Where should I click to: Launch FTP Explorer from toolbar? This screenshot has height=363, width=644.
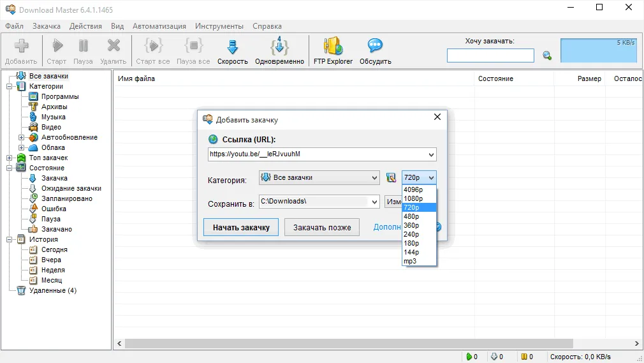click(x=333, y=51)
